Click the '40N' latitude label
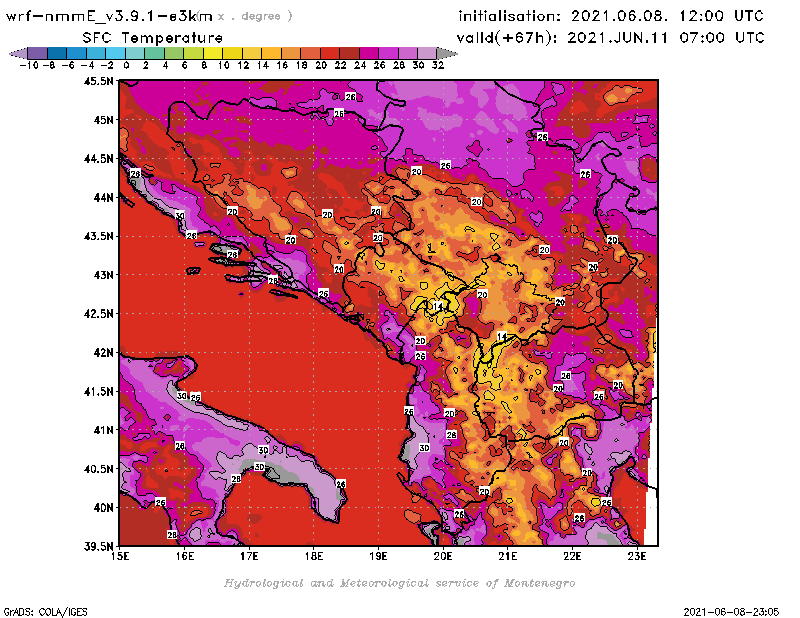This screenshot has height=618, width=800. [103, 508]
